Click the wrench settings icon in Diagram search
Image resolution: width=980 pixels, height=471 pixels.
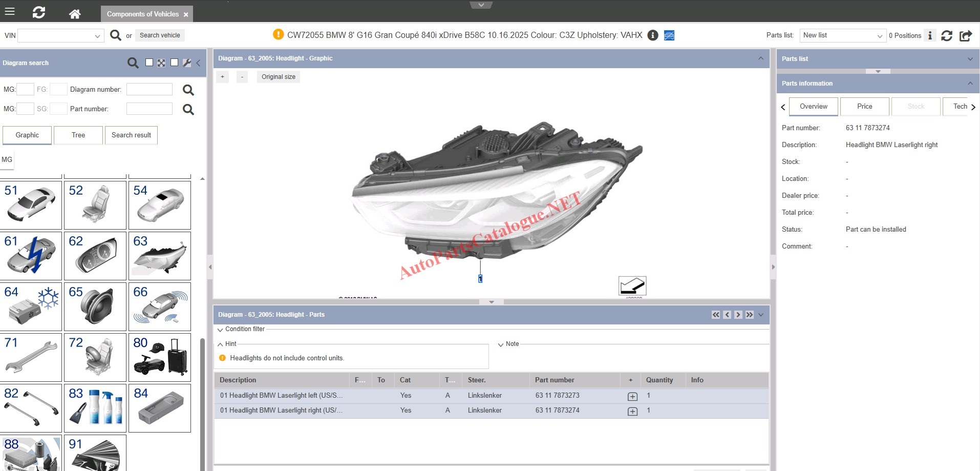point(187,63)
